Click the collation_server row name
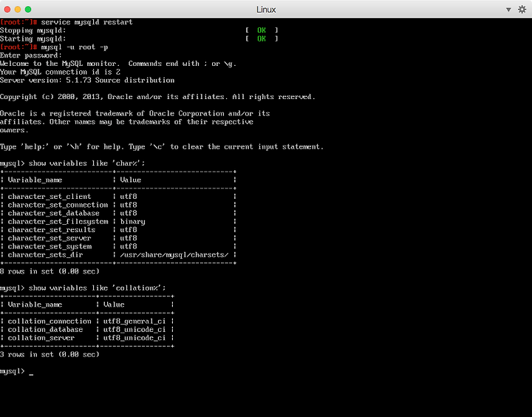532x417 pixels. (x=41, y=338)
